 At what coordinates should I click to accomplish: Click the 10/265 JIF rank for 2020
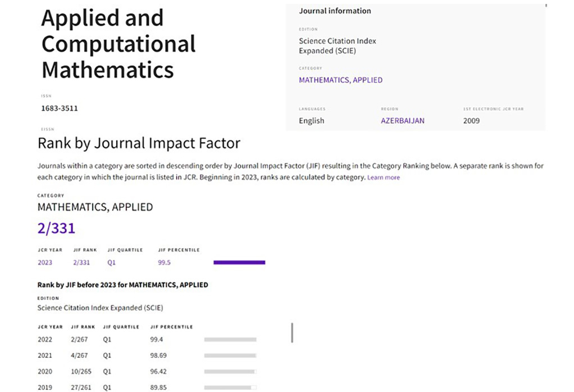pos(81,372)
